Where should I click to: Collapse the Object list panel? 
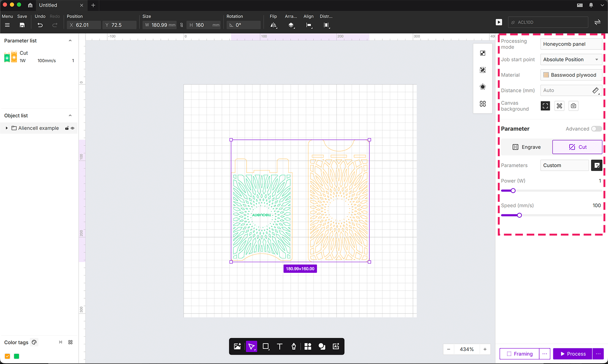(x=70, y=116)
